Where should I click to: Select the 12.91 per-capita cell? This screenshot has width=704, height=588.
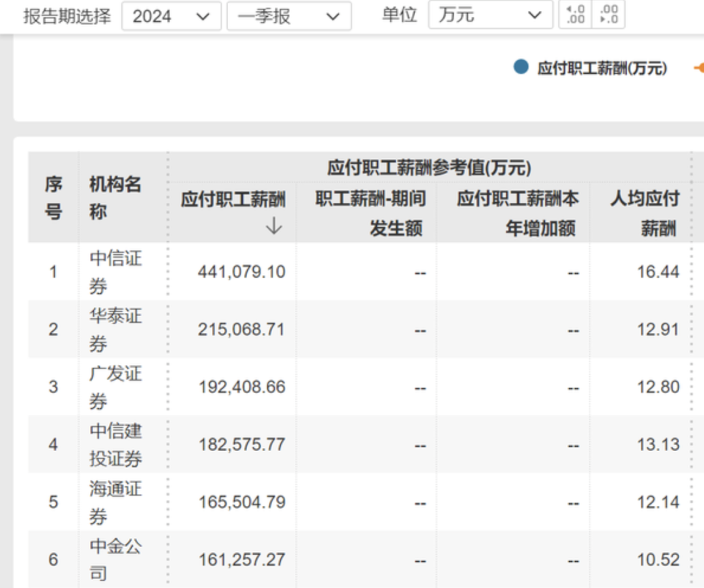[x=658, y=329]
